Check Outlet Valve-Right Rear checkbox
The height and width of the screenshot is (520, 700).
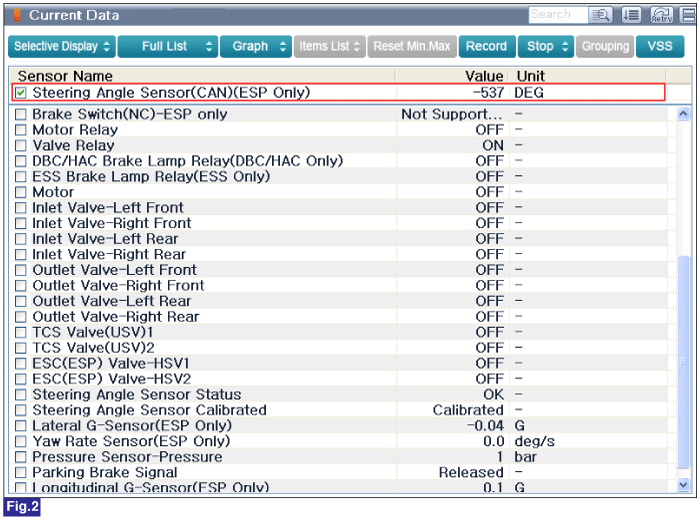(21, 317)
